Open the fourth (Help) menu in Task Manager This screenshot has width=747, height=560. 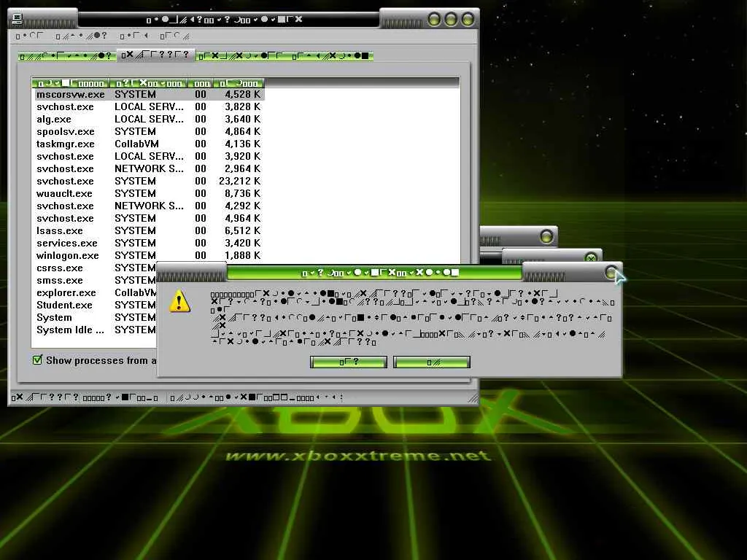coord(175,36)
